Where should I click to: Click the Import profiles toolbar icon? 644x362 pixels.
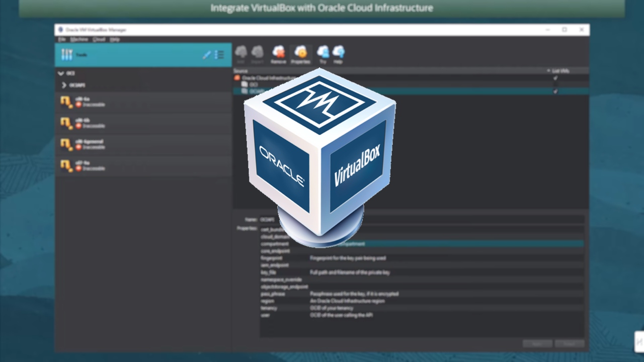point(257,54)
